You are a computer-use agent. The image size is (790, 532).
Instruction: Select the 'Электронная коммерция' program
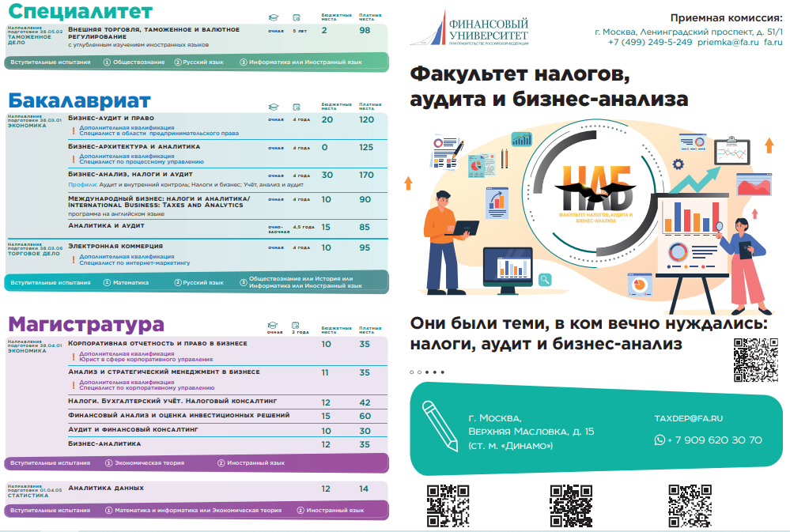[115, 247]
